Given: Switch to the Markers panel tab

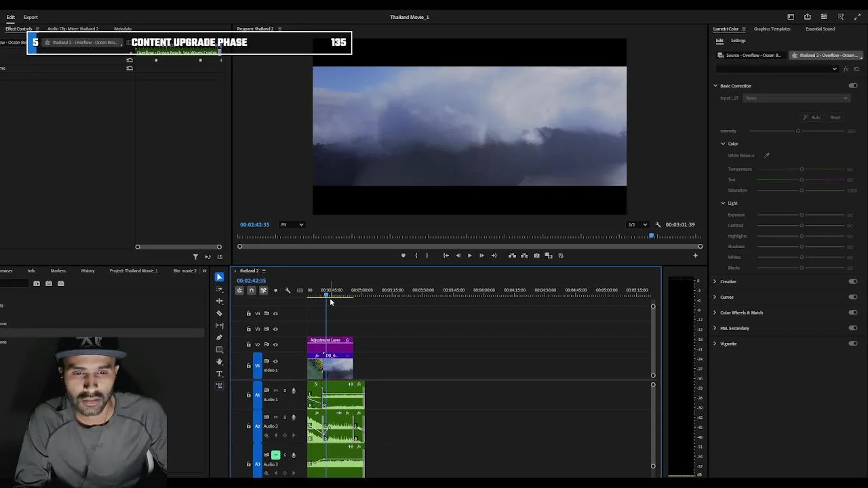Looking at the screenshot, I should coord(58,271).
